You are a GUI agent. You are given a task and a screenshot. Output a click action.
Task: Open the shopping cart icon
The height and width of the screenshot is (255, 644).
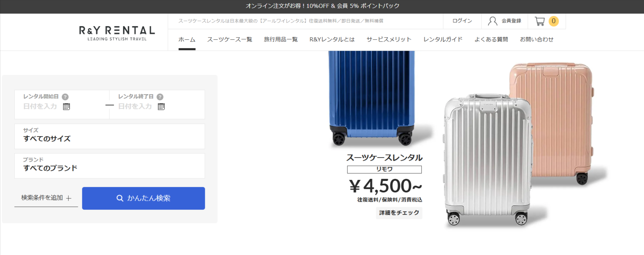540,21
